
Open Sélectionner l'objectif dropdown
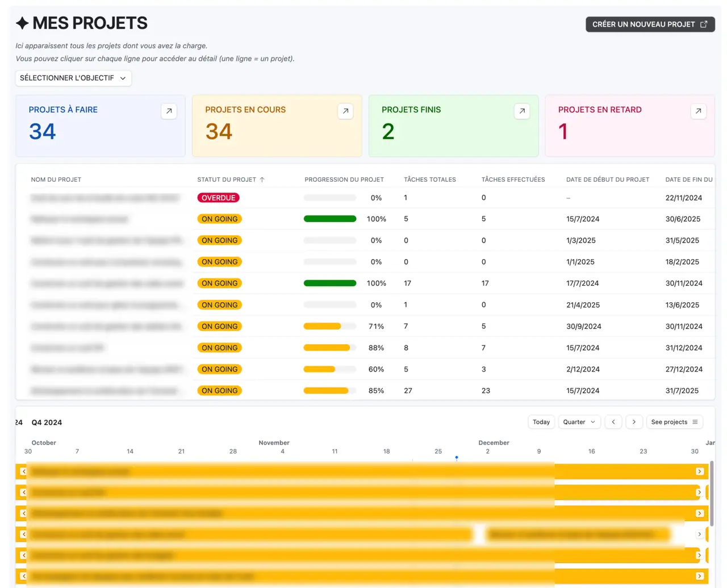pos(73,78)
